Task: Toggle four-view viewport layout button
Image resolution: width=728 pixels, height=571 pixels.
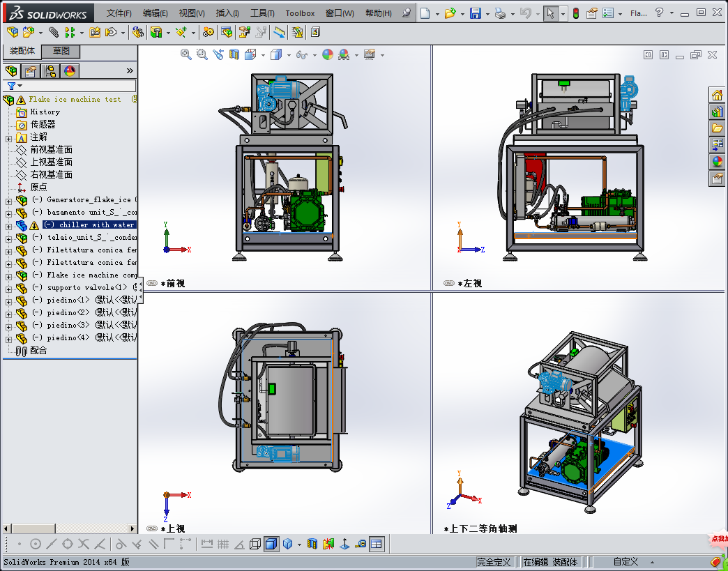Action: pyautogui.click(x=377, y=544)
